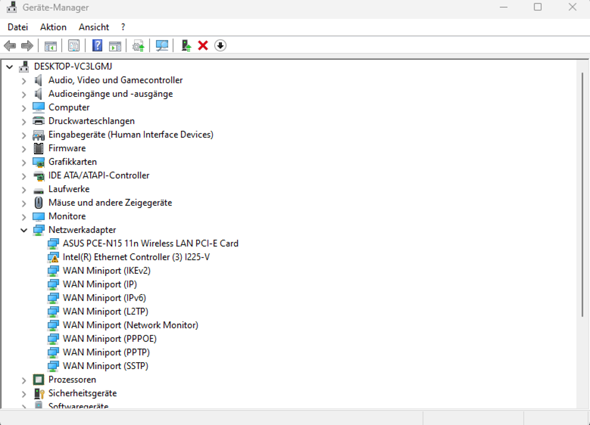Collapse the DESKTOP-VC3LGMJ root node
The height and width of the screenshot is (425, 590).
[x=9, y=67]
